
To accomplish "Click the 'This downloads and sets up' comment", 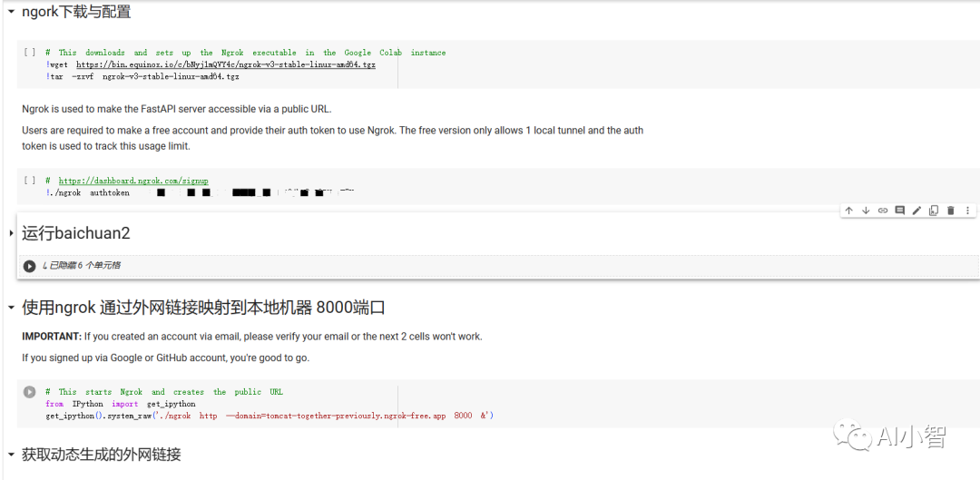I will 246,53.
